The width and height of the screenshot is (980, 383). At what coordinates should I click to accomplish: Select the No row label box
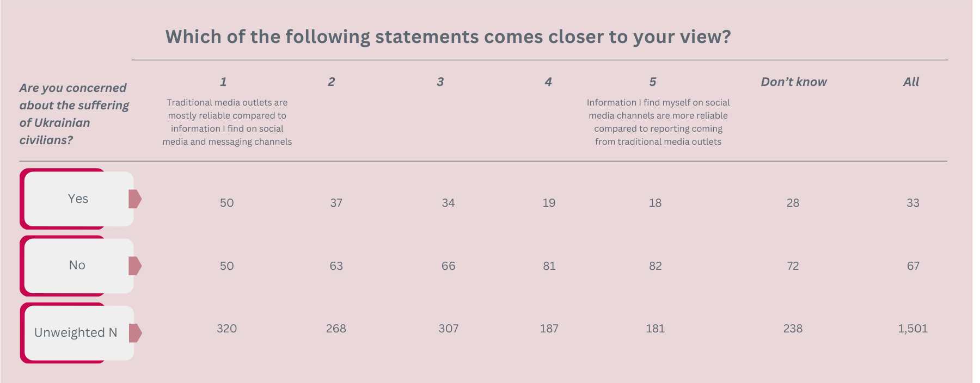point(77,265)
